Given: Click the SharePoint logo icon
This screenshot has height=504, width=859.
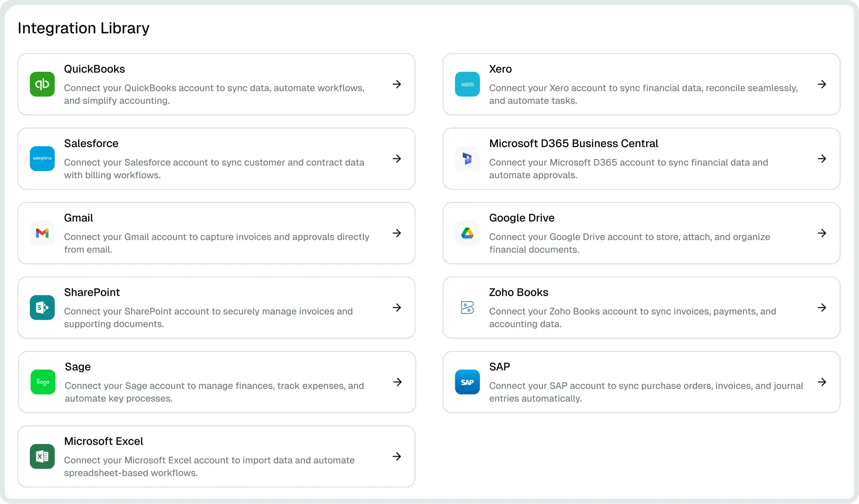Looking at the screenshot, I should tap(42, 307).
